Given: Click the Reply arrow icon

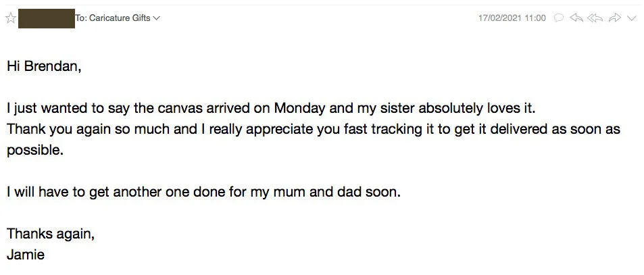Looking at the screenshot, I should tap(576, 18).
